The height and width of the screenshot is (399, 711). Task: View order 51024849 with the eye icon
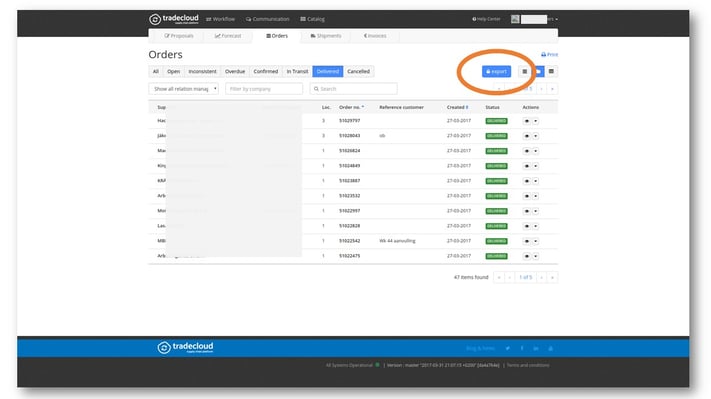[526, 166]
